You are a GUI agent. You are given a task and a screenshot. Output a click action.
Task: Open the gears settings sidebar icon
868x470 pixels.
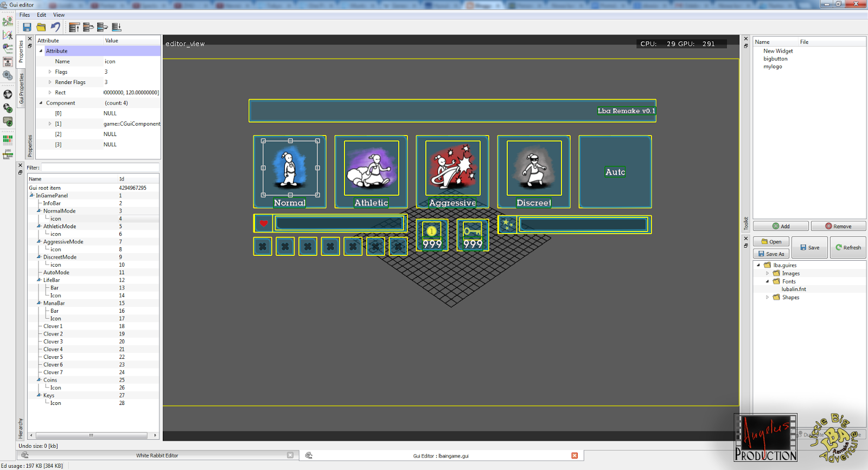coord(8,76)
